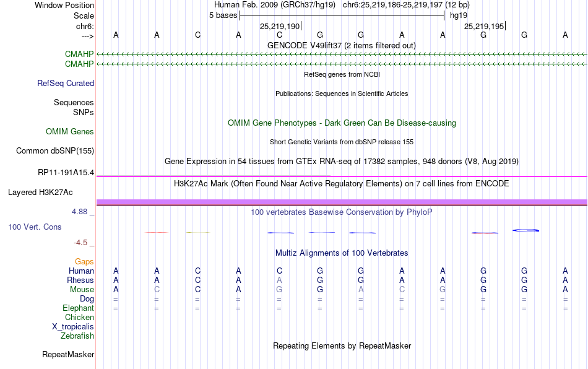Click the chr6: base position label
Image resolution: width=588 pixels, height=369 pixels.
(x=85, y=26)
